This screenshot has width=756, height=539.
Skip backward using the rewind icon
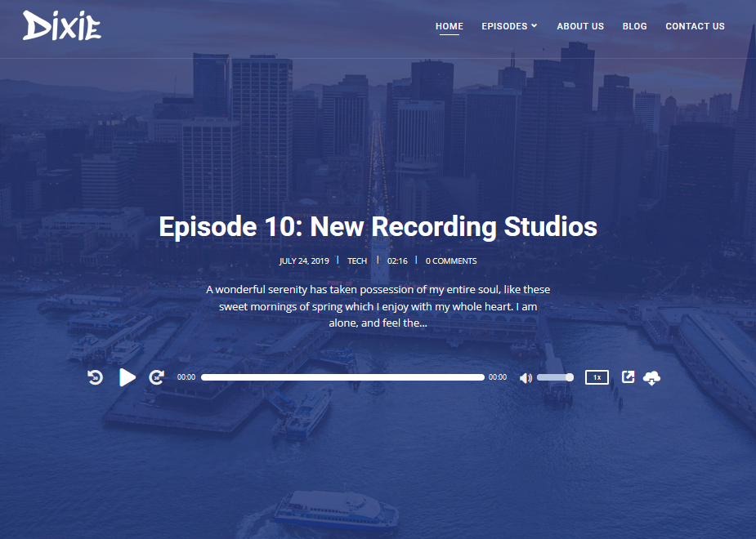(x=96, y=377)
